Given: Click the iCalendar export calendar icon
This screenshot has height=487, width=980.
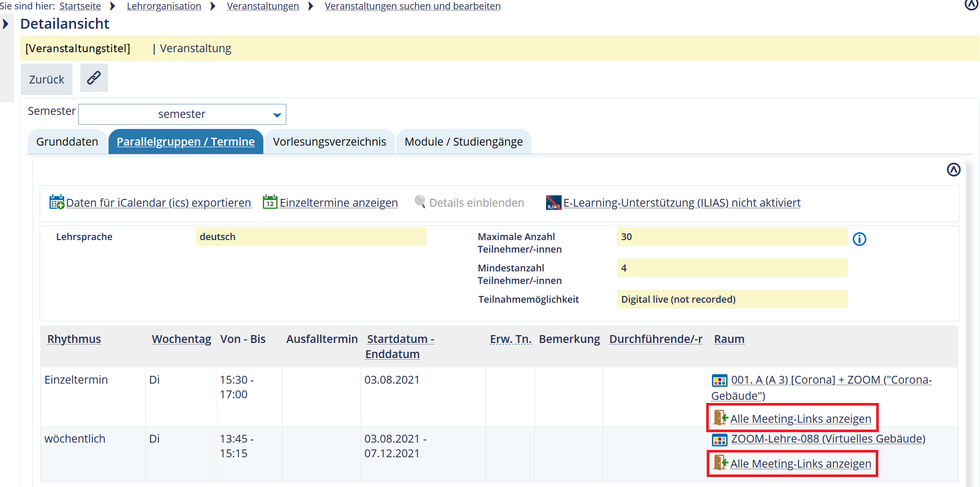Looking at the screenshot, I should pos(56,202).
